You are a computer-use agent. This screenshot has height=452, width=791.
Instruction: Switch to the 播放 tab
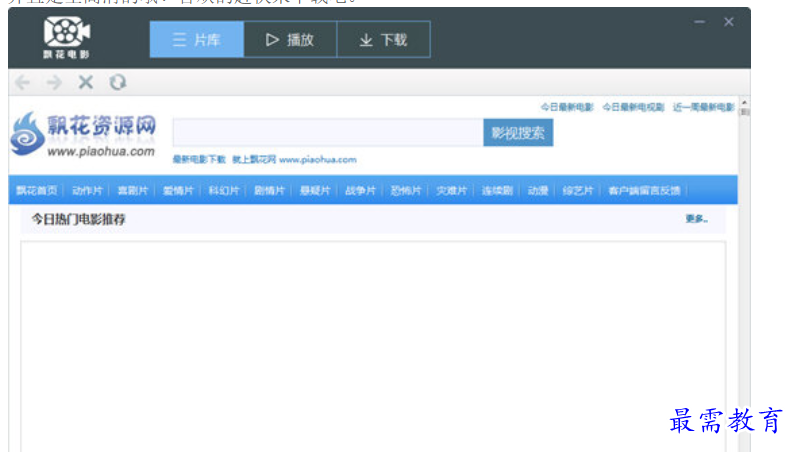tap(290, 39)
